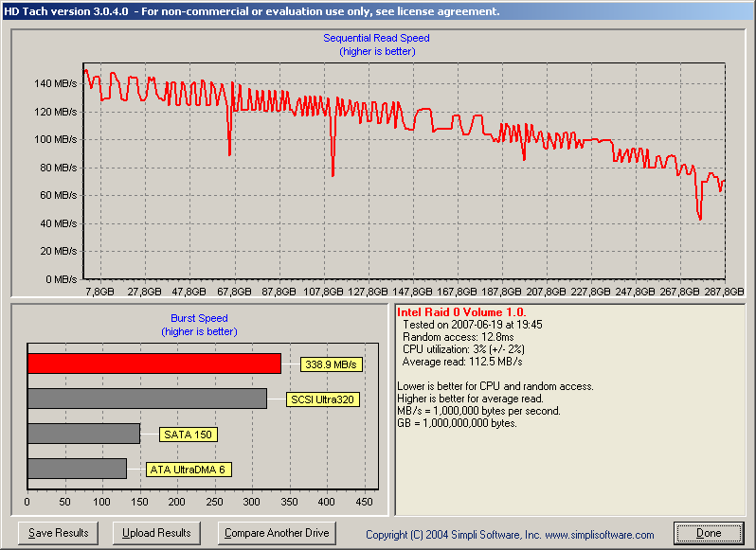Select the SATA 150 label

(x=188, y=435)
